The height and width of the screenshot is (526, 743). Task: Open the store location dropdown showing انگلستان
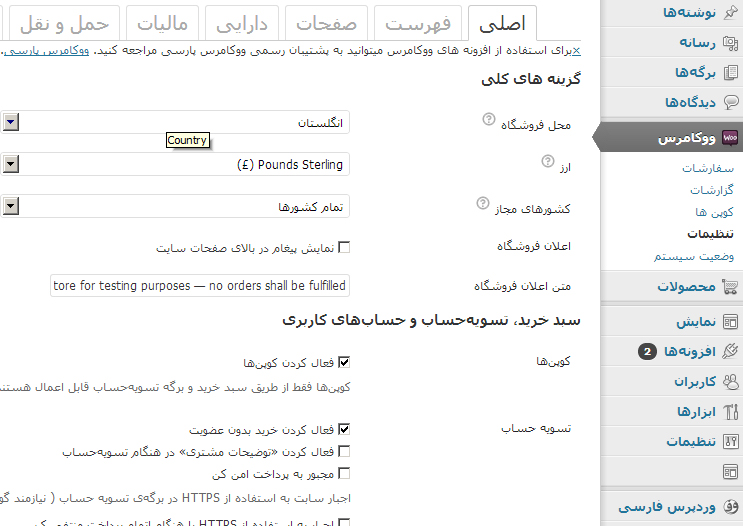click(174, 123)
